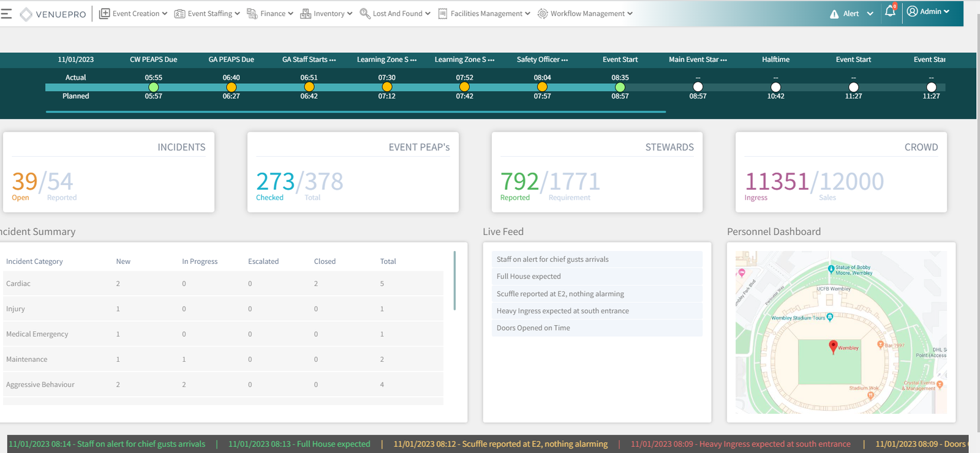Click the timeline horizontal scroll bar
The height and width of the screenshot is (453, 980).
click(x=355, y=112)
